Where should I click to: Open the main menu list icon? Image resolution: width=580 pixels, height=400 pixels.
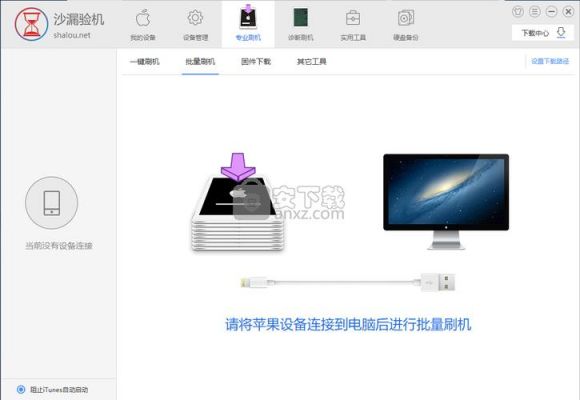coord(535,12)
